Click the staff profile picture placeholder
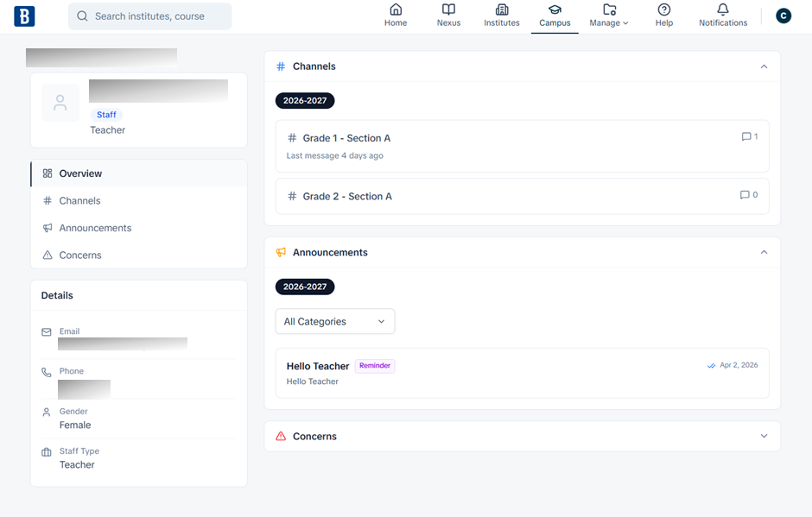 pyautogui.click(x=60, y=103)
